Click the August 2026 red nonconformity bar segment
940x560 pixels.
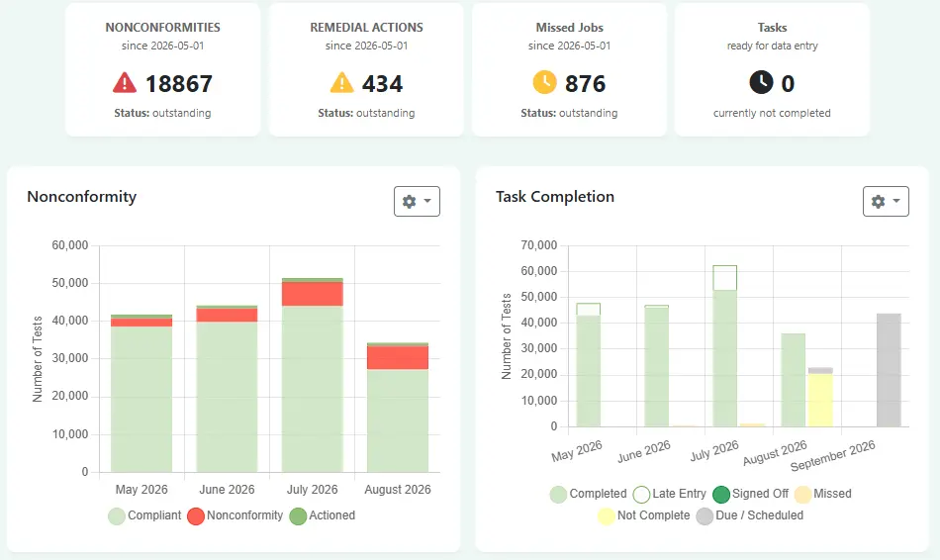[398, 357]
